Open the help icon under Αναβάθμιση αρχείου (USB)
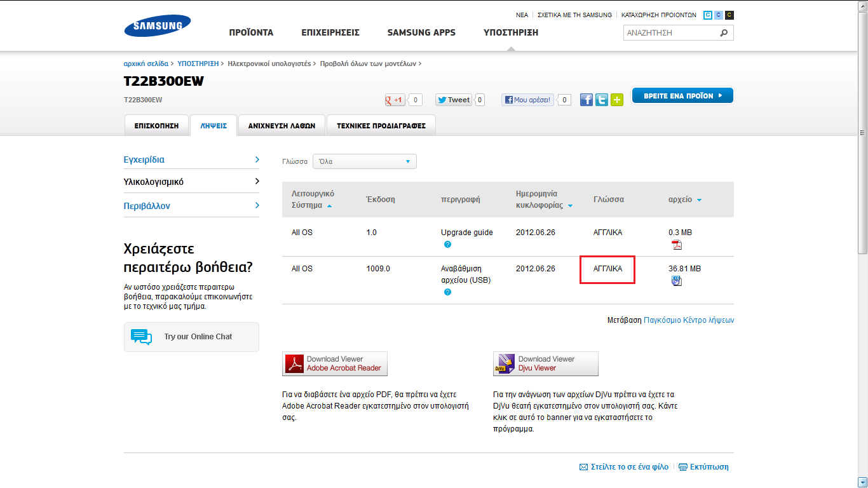The image size is (868, 488). pos(448,292)
